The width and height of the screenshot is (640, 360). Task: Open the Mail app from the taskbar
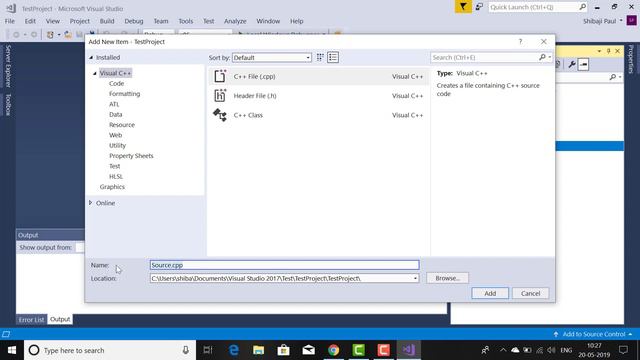point(309,350)
